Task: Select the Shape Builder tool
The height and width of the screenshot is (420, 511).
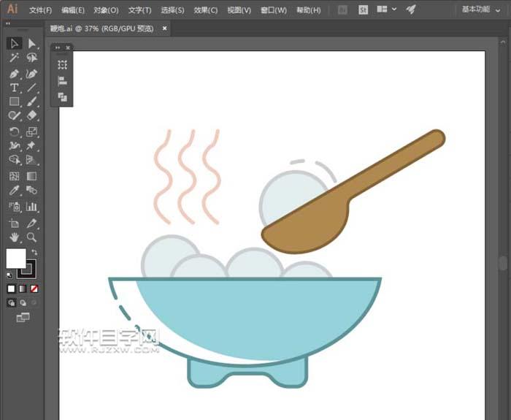Action: click(15, 159)
